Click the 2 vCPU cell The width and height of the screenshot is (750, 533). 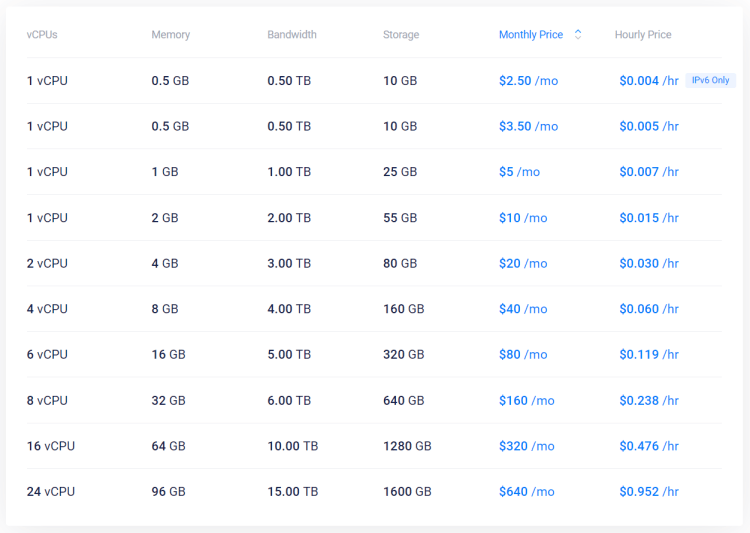[x=47, y=263]
